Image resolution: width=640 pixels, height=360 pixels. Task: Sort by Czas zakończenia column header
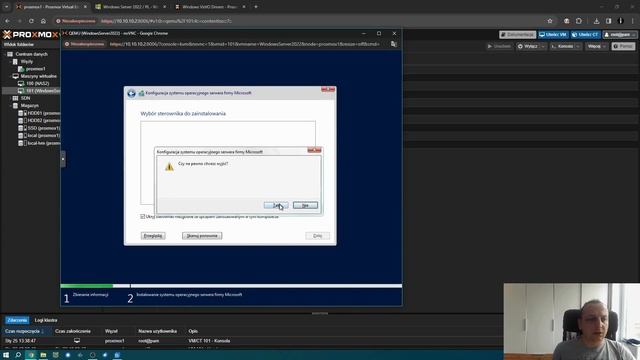point(73,331)
